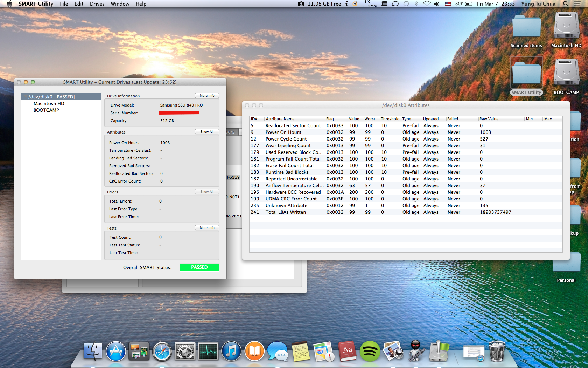
Task: Launch Spotify from the dock
Action: click(370, 351)
